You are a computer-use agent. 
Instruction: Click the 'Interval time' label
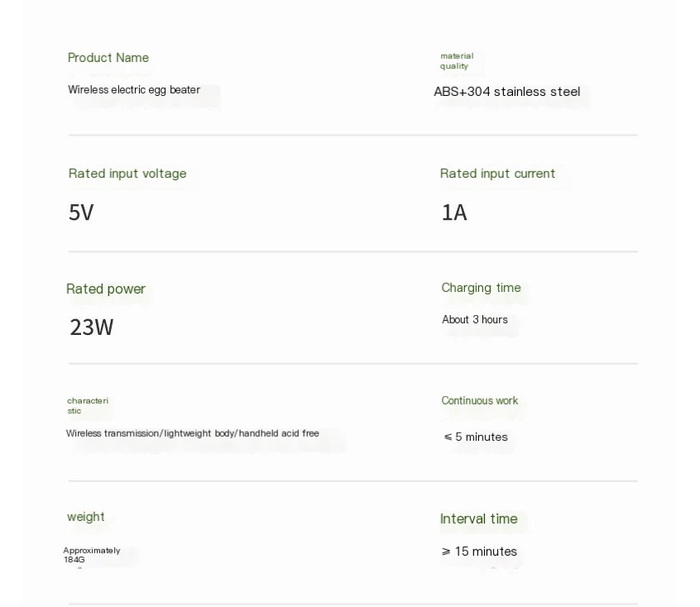478,519
